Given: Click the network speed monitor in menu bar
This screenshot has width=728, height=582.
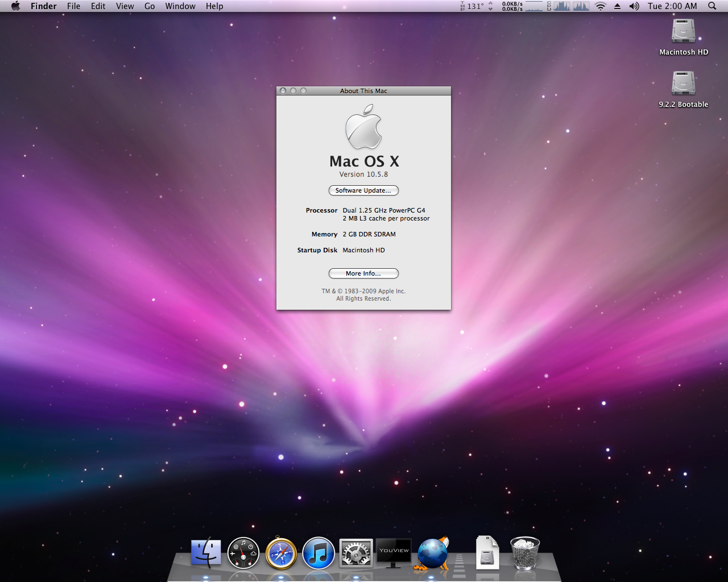Looking at the screenshot, I should 522,6.
